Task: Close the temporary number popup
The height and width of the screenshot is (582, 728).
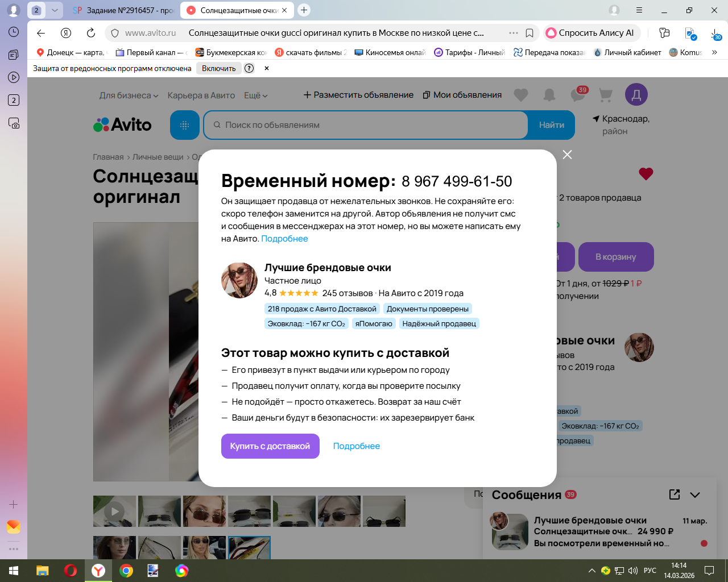Action: (567, 155)
